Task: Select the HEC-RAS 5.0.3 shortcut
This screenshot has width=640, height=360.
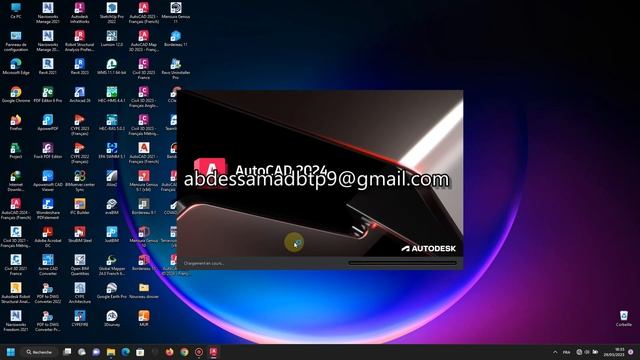Action: pyautogui.click(x=111, y=122)
